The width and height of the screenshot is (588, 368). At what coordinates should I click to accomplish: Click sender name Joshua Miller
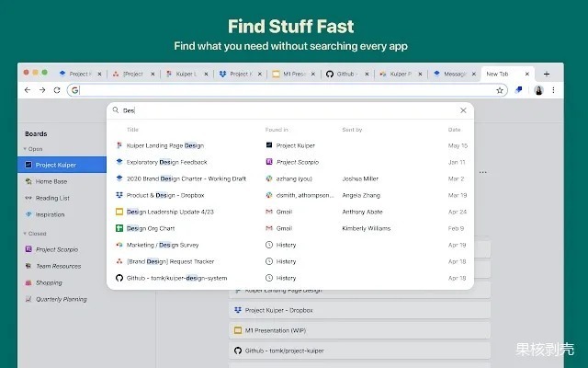[360, 178]
